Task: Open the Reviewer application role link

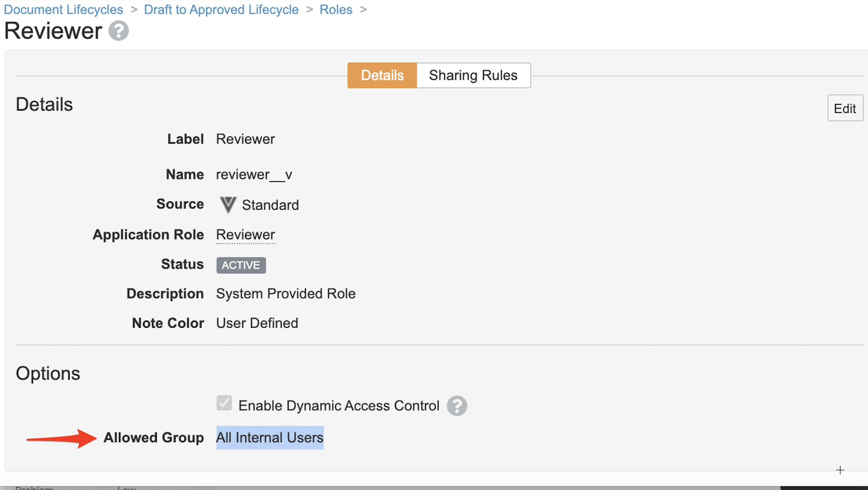Action: pyautogui.click(x=245, y=235)
